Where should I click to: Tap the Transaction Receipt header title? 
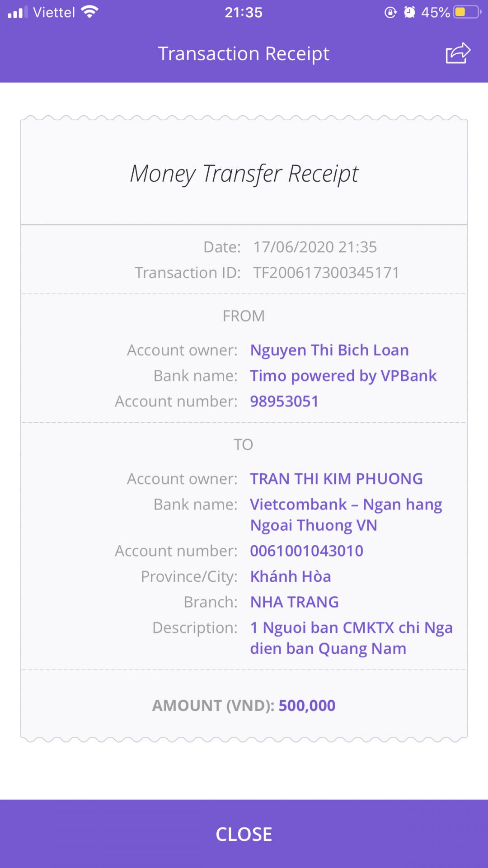coord(244,54)
